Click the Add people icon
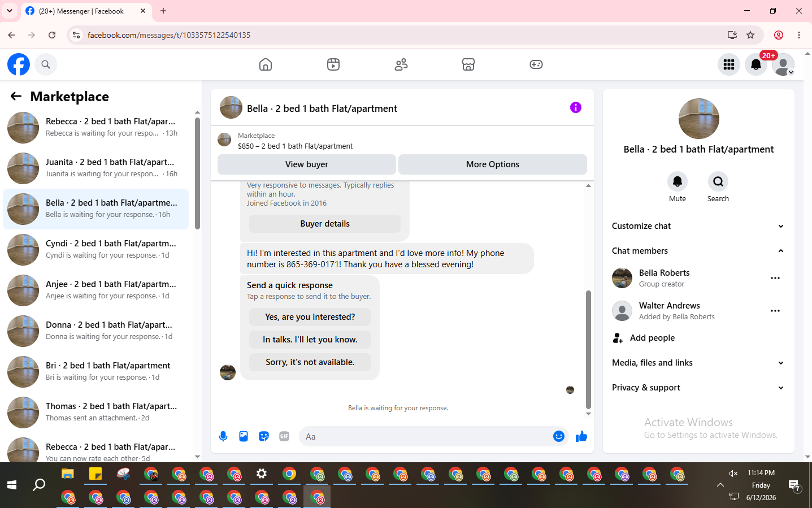The height and width of the screenshot is (508, 812). (x=618, y=338)
